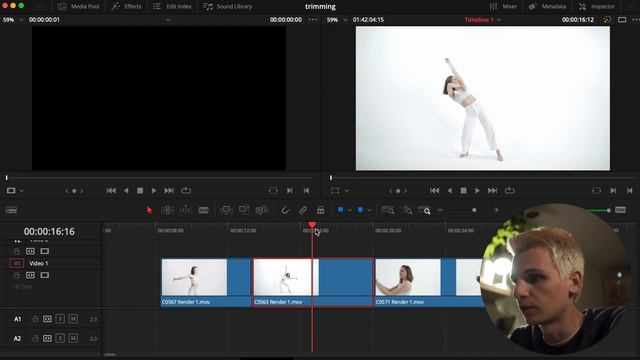Open the Metadata panel
640x360 pixels.
click(547, 7)
